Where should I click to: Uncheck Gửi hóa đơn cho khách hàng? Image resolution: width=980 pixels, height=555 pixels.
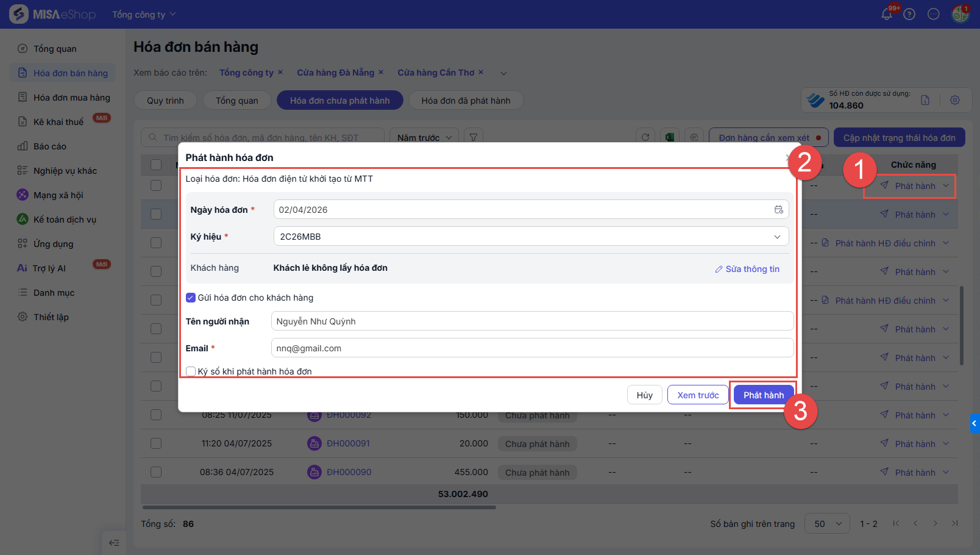(191, 298)
